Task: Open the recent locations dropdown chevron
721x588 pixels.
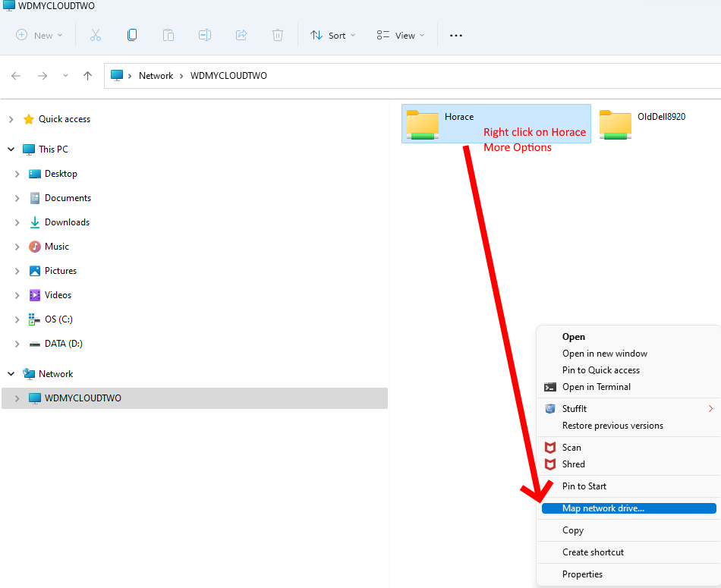Action: [65, 76]
